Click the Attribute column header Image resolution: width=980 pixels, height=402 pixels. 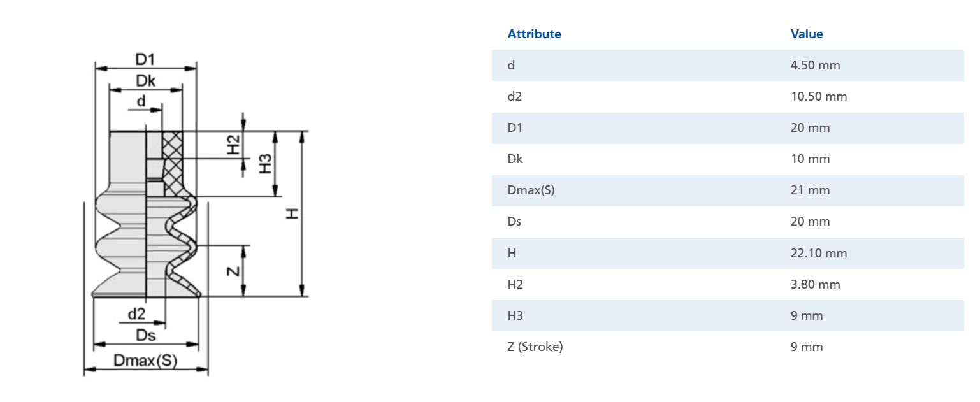[534, 34]
